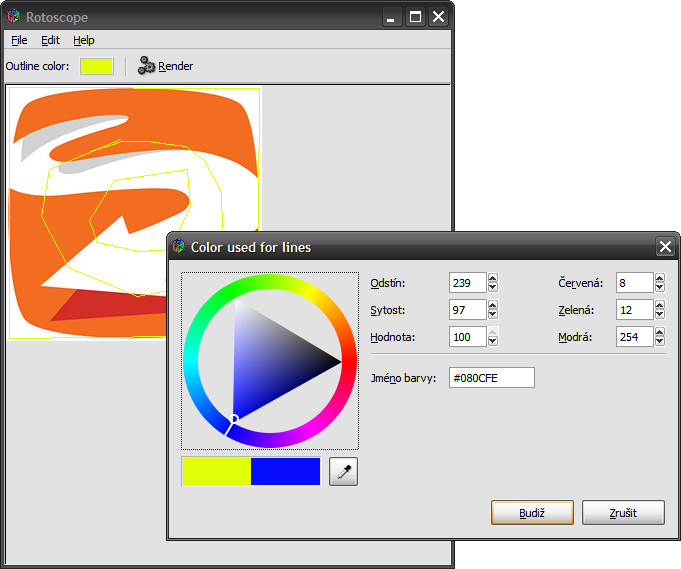This screenshot has width=681, height=569.
Task: Click into the Modrá blue field
Action: click(x=635, y=337)
